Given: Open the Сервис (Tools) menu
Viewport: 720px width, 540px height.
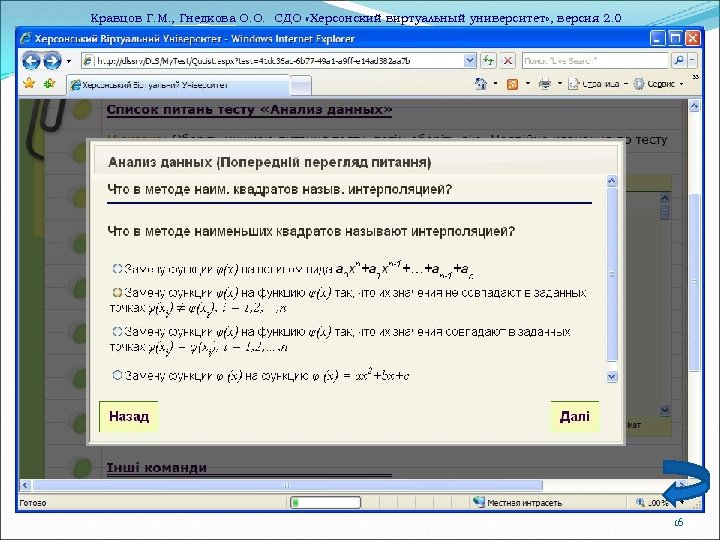Looking at the screenshot, I should [658, 84].
